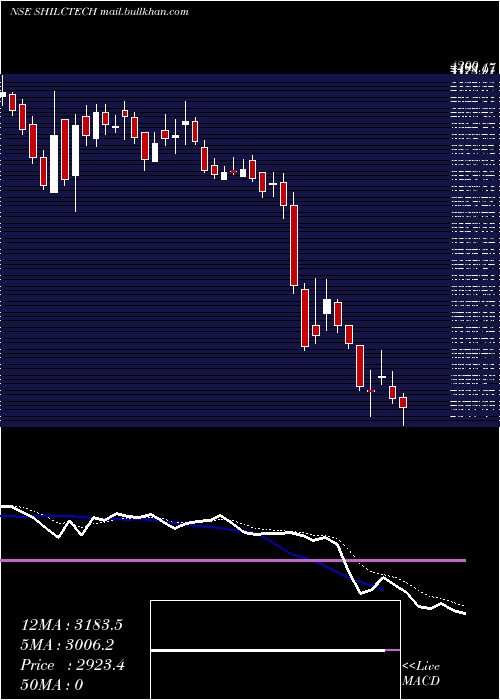500x700 pixels.
Task: Click the '50MA : 0' readout
Action: coord(52,685)
